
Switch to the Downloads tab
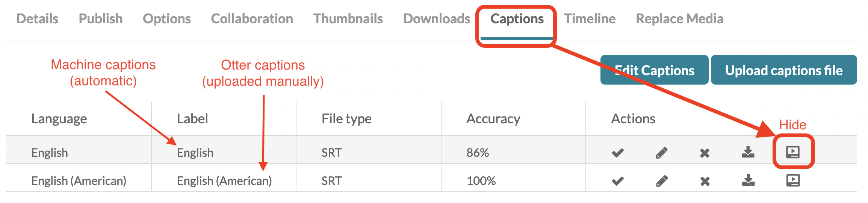tap(437, 19)
